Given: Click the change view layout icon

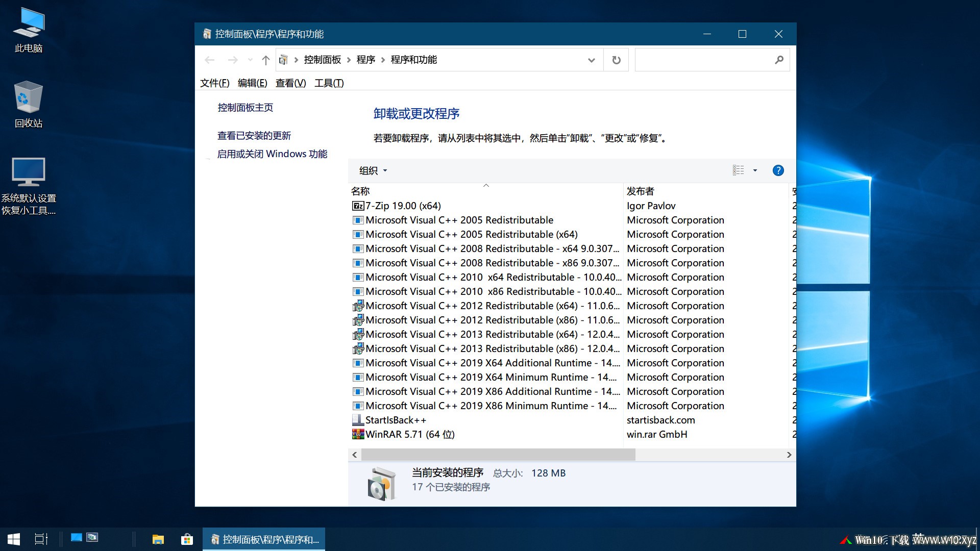Looking at the screenshot, I should [x=738, y=170].
